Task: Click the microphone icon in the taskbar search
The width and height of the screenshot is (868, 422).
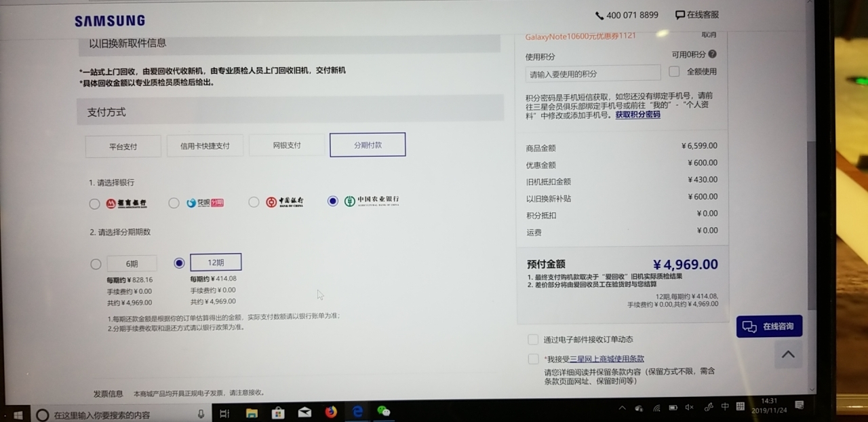Action: click(x=201, y=414)
